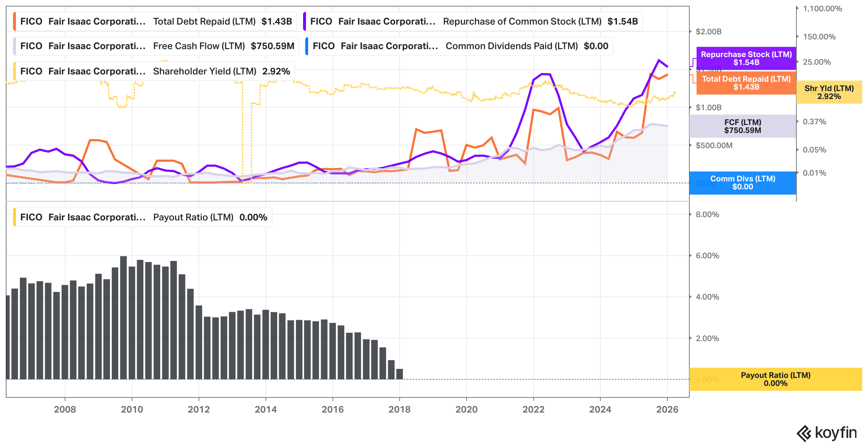Click the tallest payout ratio bar near 2010
Viewport: 868px width, 448px height.
[x=123, y=318]
